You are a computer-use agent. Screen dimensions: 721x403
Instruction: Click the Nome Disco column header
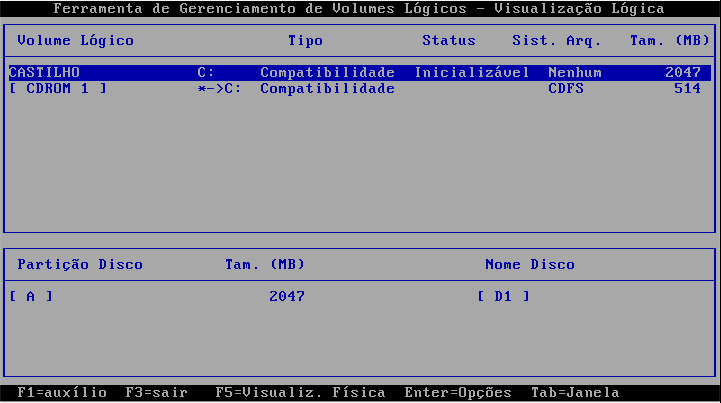click(x=529, y=265)
